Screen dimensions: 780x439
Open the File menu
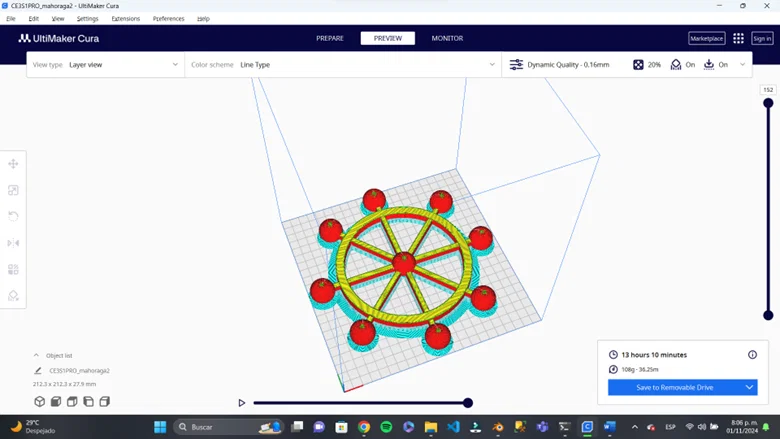pos(11,18)
